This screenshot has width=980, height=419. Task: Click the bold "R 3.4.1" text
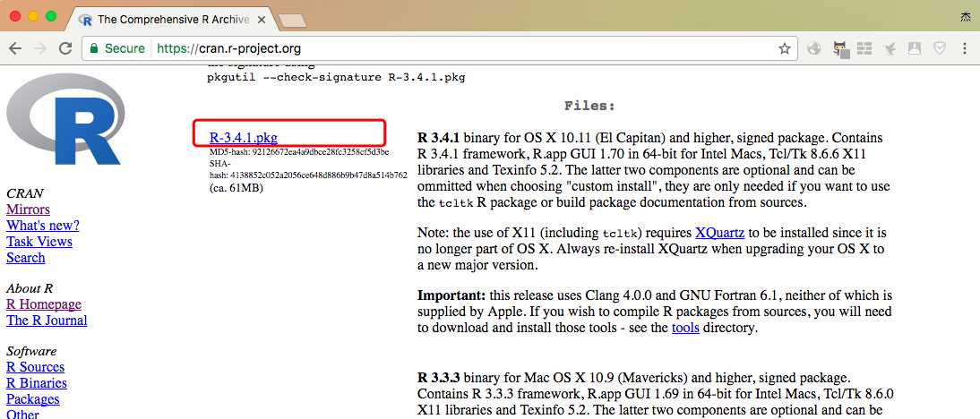(439, 138)
